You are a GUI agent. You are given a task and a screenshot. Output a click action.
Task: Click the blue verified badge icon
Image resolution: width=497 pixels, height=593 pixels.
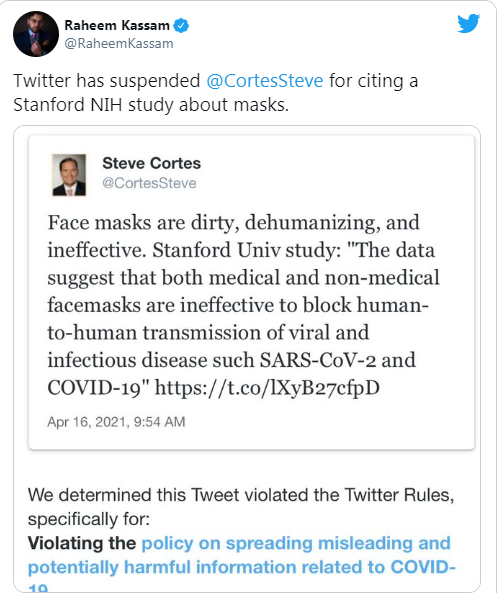pyautogui.click(x=181, y=25)
